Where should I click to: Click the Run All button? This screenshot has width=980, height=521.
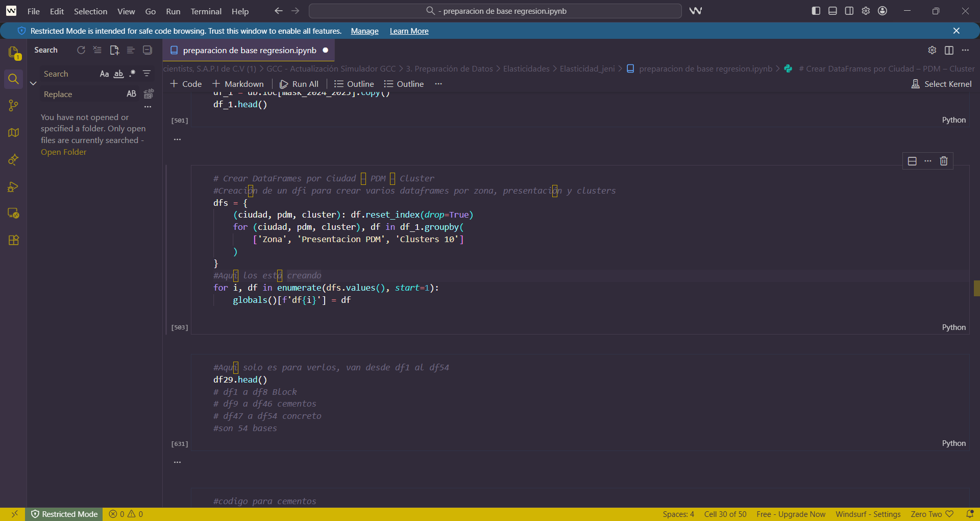(299, 84)
